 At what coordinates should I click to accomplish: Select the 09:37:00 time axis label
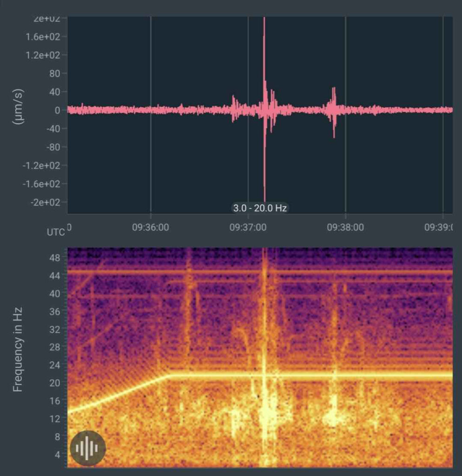[248, 227]
